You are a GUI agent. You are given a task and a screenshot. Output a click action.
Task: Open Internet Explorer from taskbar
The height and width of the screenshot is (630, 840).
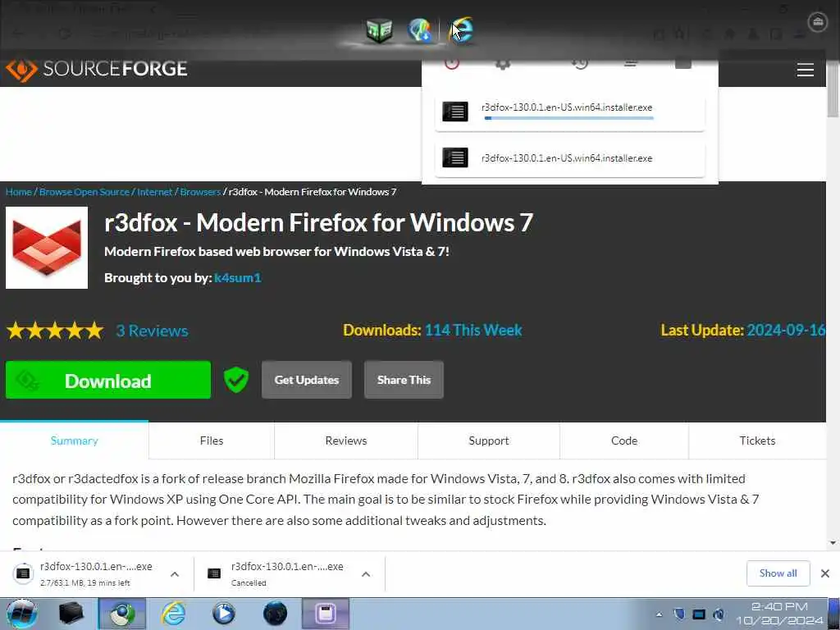(x=173, y=614)
